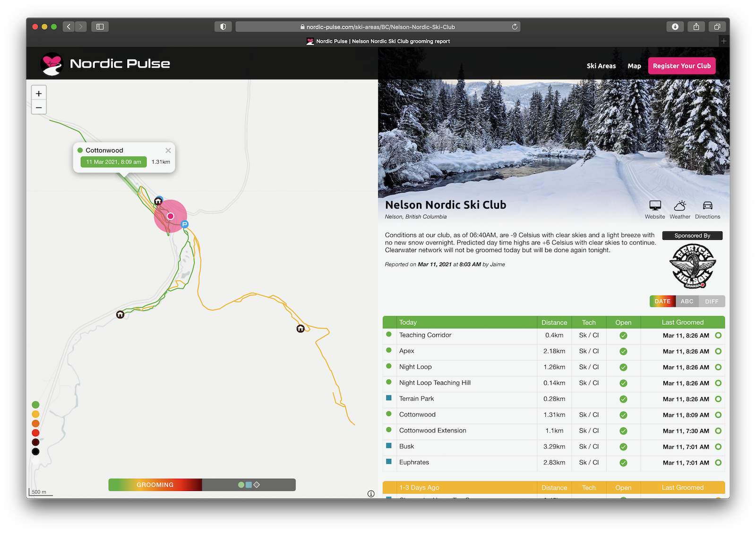Select Terrain Park trail row
The image size is (756, 533).
point(554,399)
